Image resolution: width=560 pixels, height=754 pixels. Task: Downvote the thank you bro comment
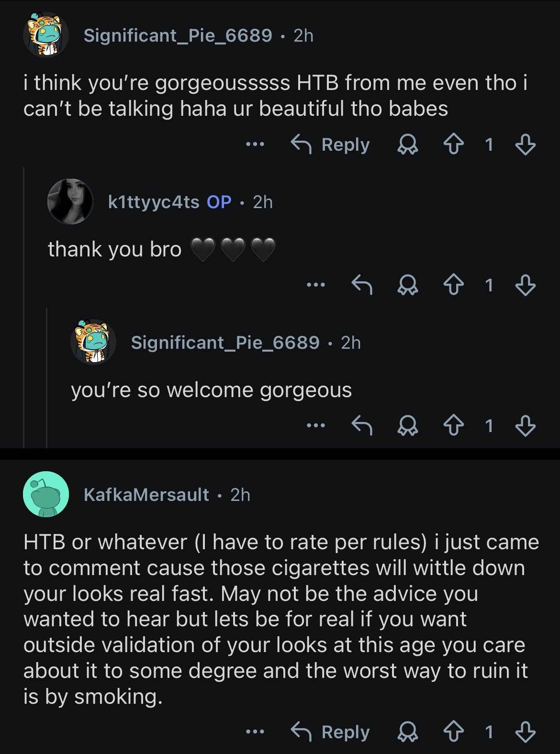pos(525,285)
